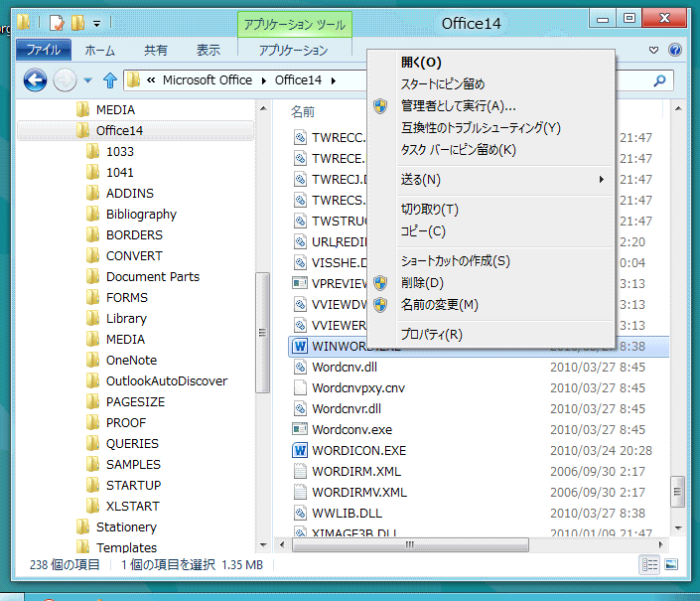This screenshot has height=601, width=700.
Task: Switch to large thumbnails view icon
Action: [671, 565]
